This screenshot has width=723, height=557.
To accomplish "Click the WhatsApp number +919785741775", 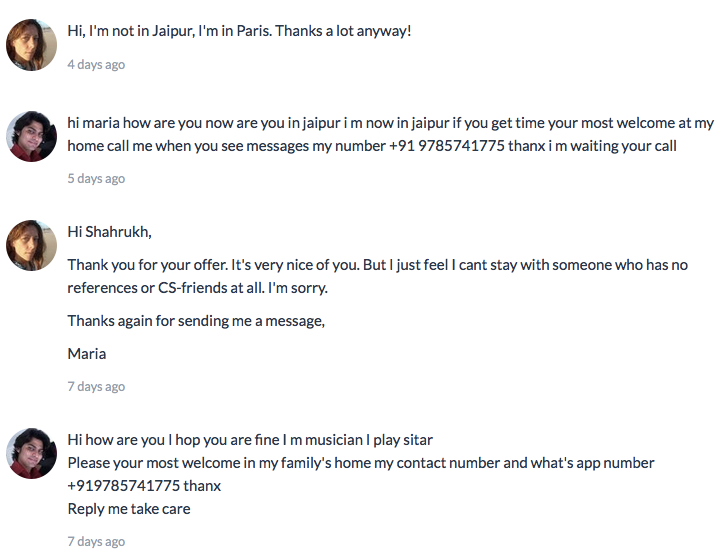I will [124, 486].
